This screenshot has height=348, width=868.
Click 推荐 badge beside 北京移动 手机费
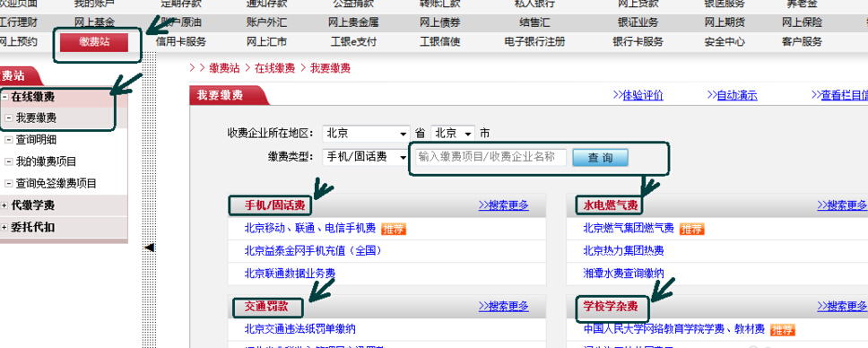[x=394, y=229]
